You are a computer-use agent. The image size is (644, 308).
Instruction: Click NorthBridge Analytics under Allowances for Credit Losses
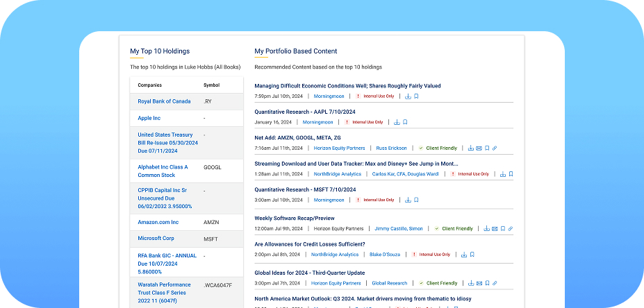coord(335,255)
